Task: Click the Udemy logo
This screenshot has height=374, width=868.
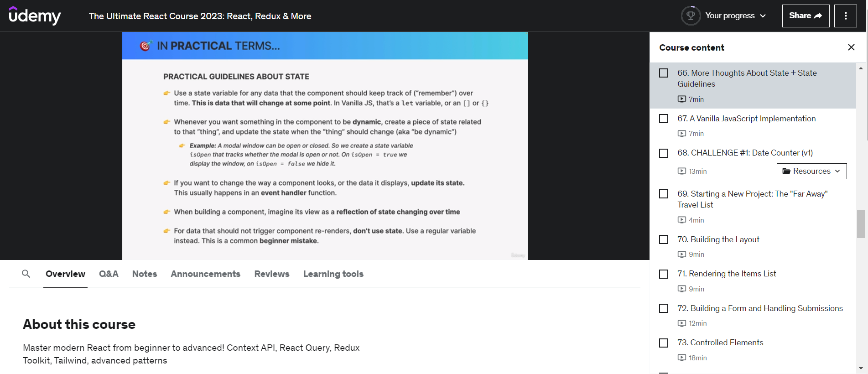Action: click(35, 16)
